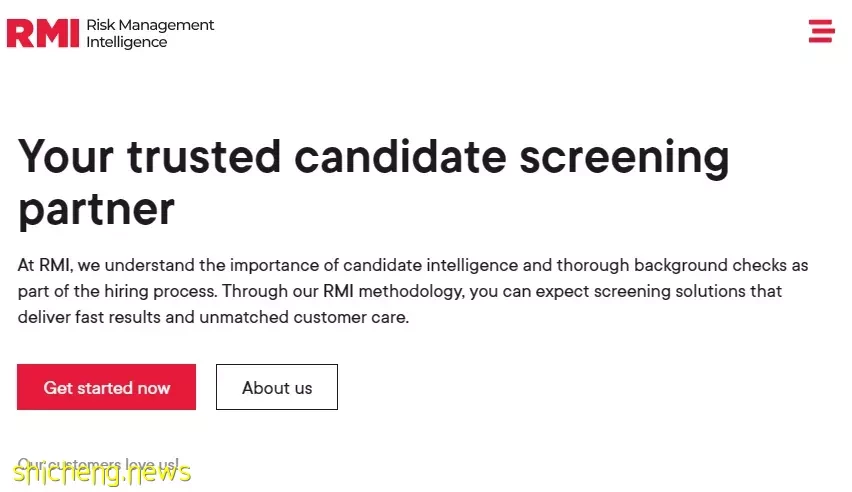Screen dimensions: 852x492
Task: Select the headline's first line, Your trusted candidate screening
Action: coord(374,157)
